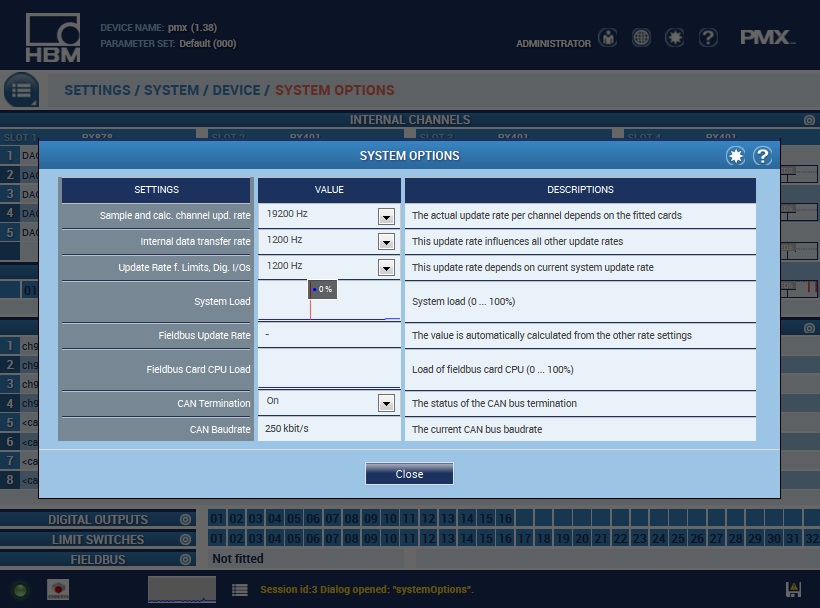The height and width of the screenshot is (608, 820).
Task: Open the language globe icon
Action: (x=641, y=38)
